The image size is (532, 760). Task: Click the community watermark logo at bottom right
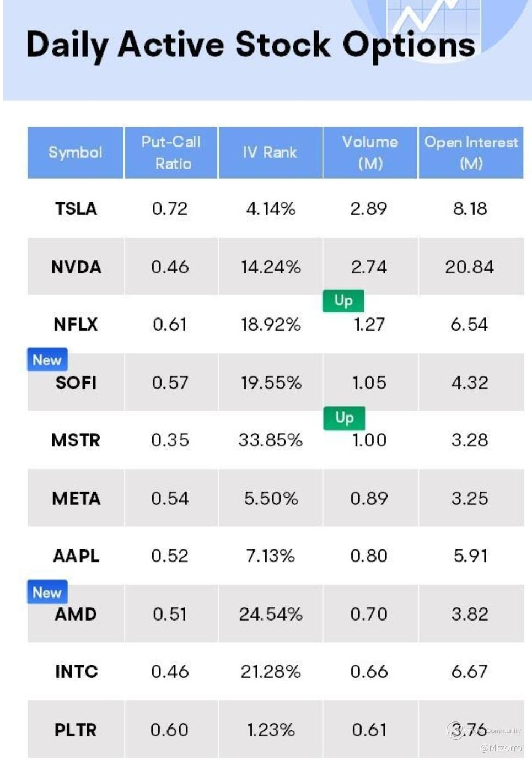pyautogui.click(x=455, y=730)
